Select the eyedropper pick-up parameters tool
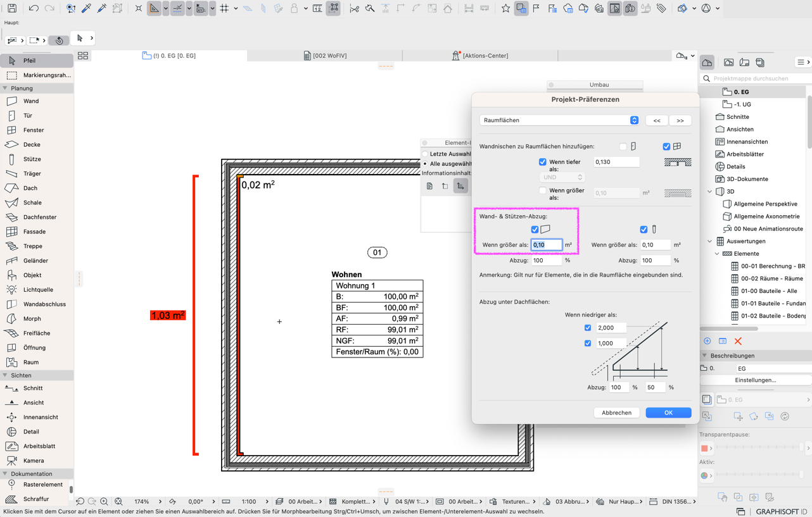The height and width of the screenshot is (517, 812). (87, 8)
